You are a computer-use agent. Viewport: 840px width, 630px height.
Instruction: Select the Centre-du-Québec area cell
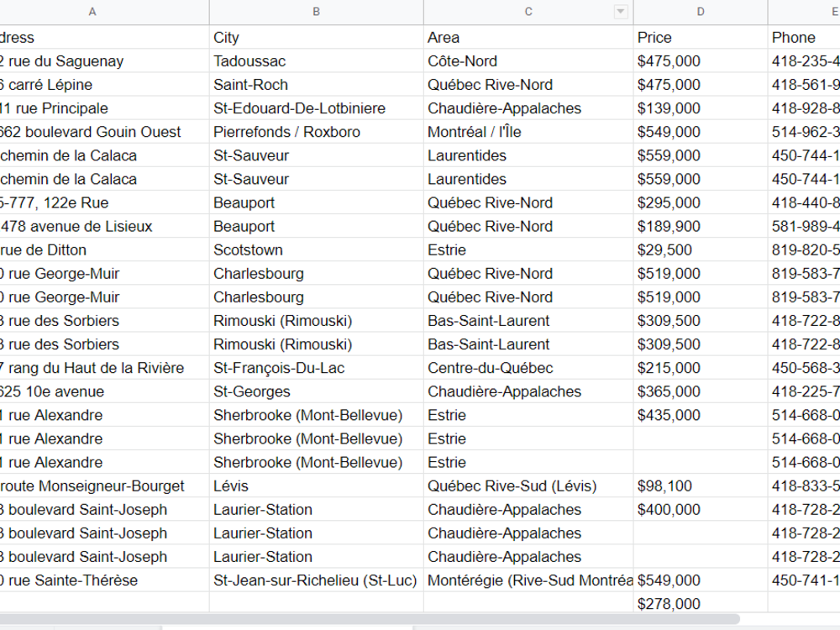tap(528, 368)
